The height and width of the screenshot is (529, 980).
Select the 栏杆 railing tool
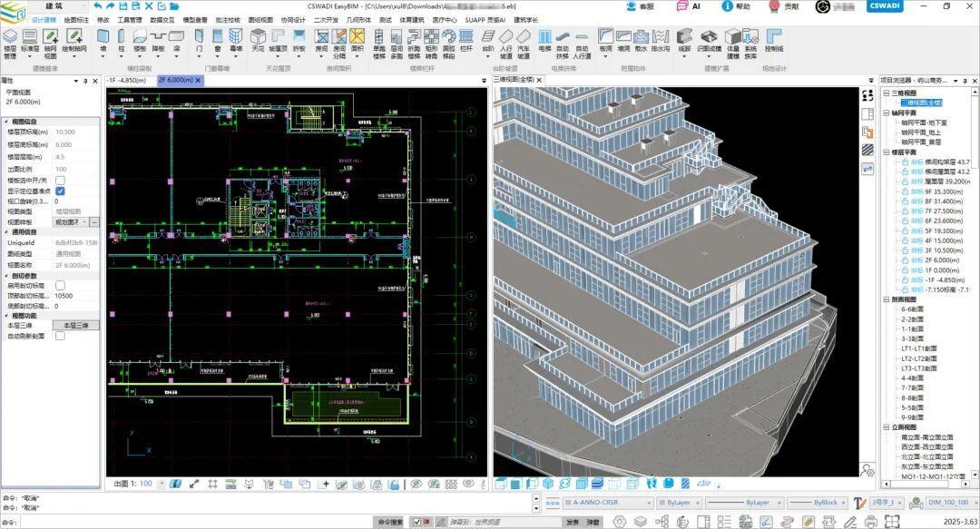click(x=466, y=41)
